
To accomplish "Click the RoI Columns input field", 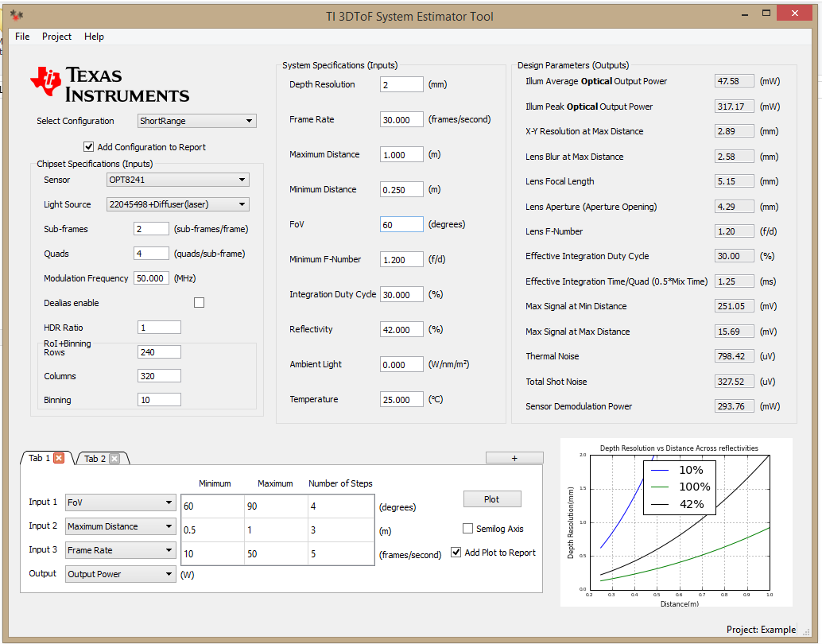I will tap(159, 376).
